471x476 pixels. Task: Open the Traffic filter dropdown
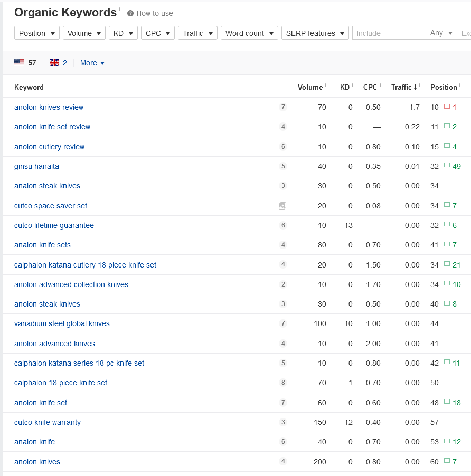coord(197,33)
